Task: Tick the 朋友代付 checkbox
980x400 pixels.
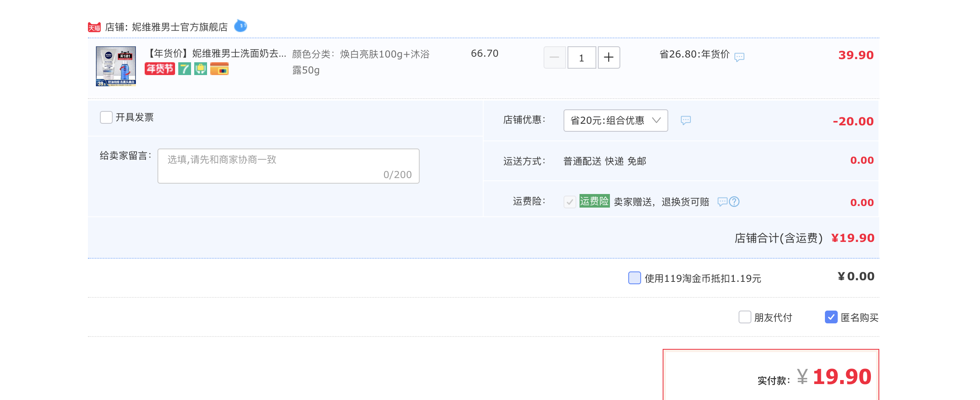Action: click(745, 317)
